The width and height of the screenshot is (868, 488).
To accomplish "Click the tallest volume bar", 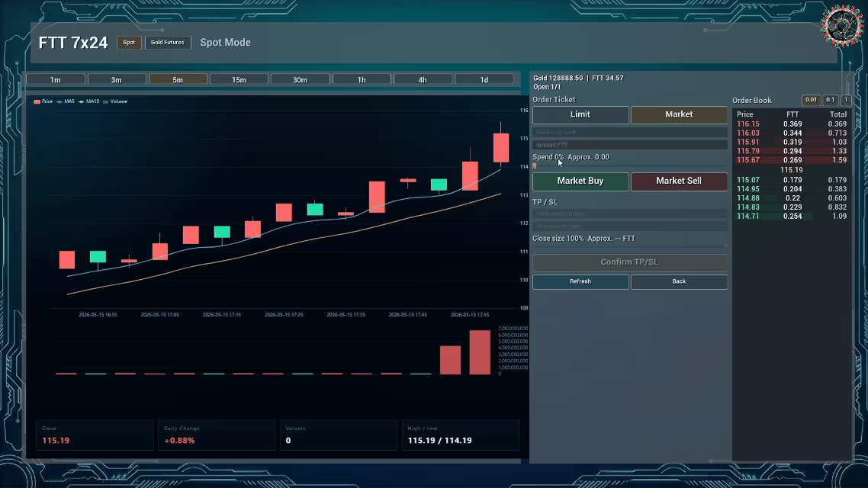I will (480, 352).
